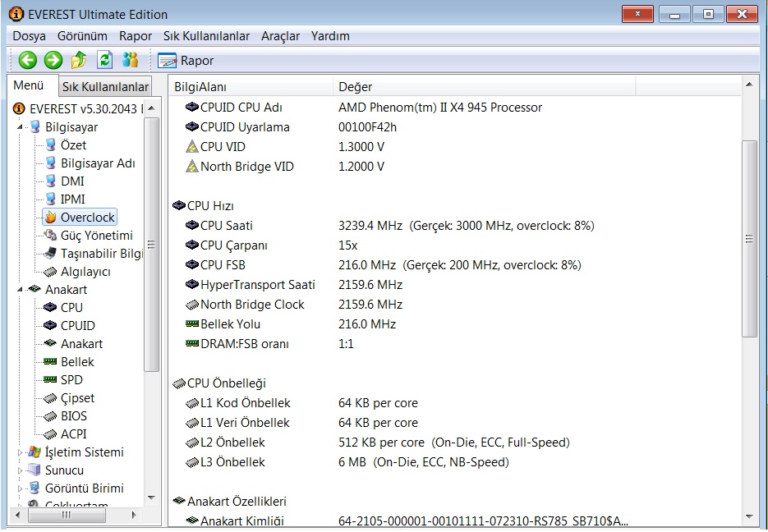The width and height of the screenshot is (768, 532).
Task: Expand the Sunucu tree node
Action: [20, 470]
